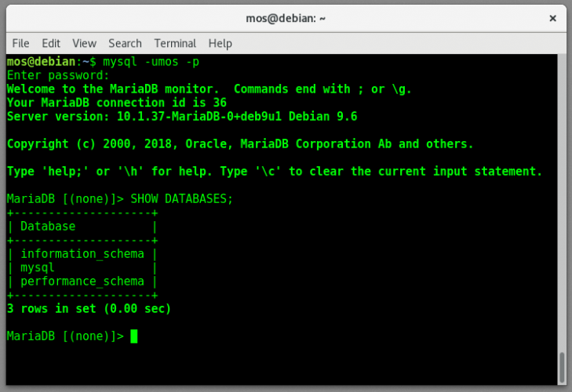Viewport: 572px width, 392px height.
Task: Click the 'Your MariaDB connection id is 36' line
Action: (117, 103)
